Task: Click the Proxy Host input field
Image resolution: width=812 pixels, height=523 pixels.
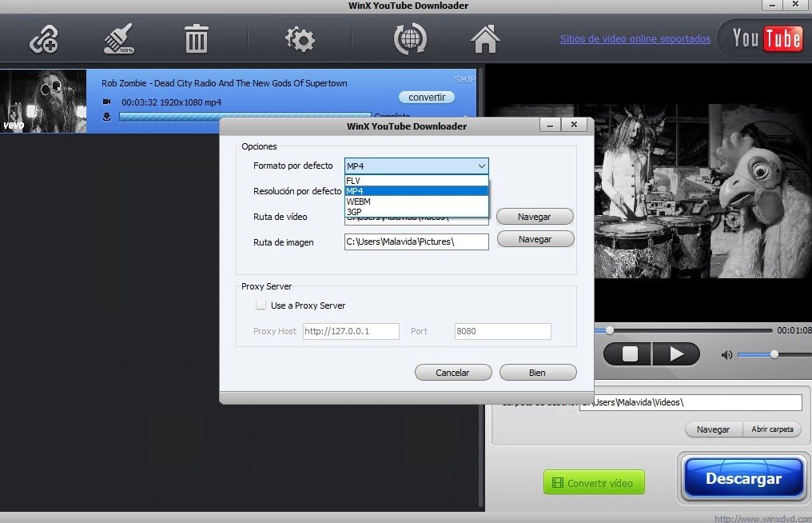Action: point(351,331)
